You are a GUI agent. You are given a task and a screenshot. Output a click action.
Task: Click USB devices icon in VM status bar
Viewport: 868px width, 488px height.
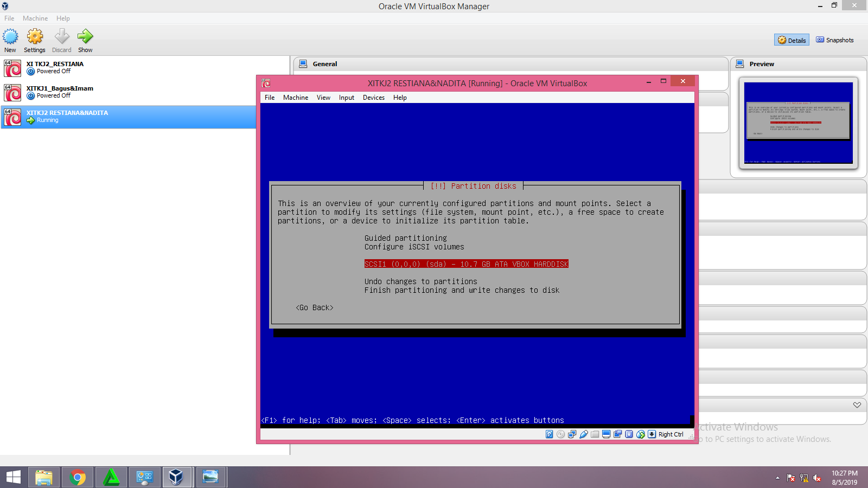584,434
